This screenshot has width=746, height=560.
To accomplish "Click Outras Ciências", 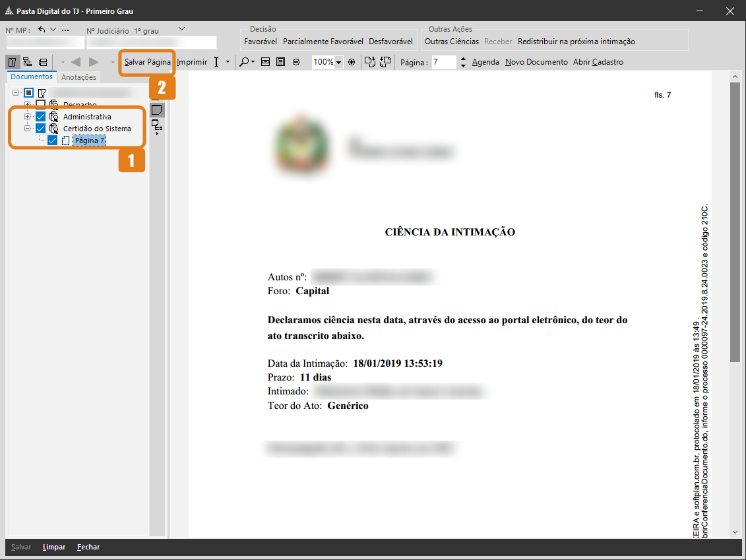I will pyautogui.click(x=452, y=42).
